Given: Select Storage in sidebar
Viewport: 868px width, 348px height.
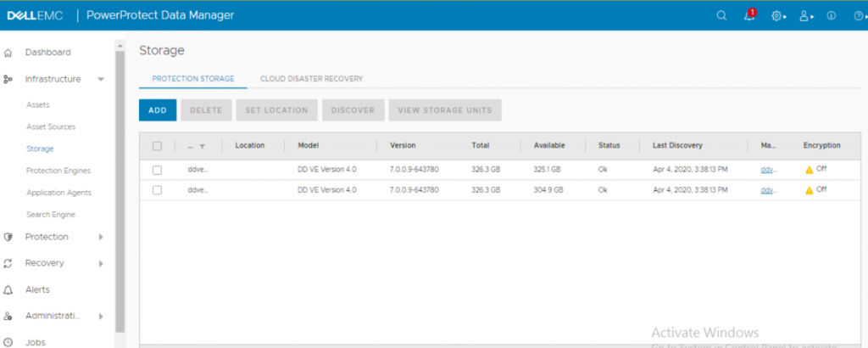Looking at the screenshot, I should click(40, 149).
